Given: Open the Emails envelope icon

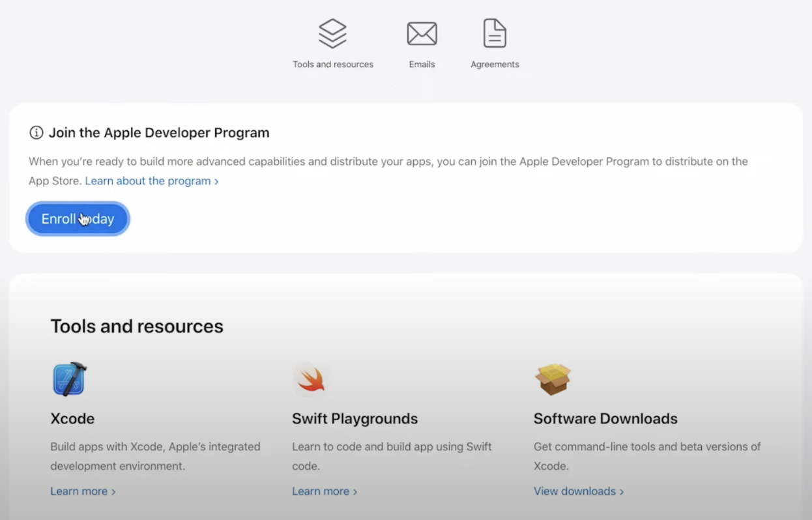Looking at the screenshot, I should point(422,34).
